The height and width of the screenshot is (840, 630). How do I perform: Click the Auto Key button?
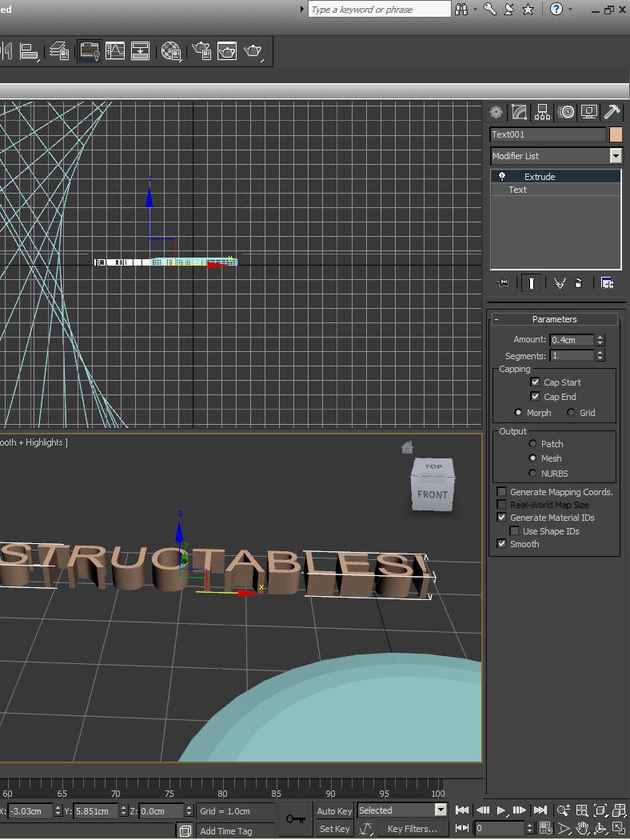click(334, 811)
